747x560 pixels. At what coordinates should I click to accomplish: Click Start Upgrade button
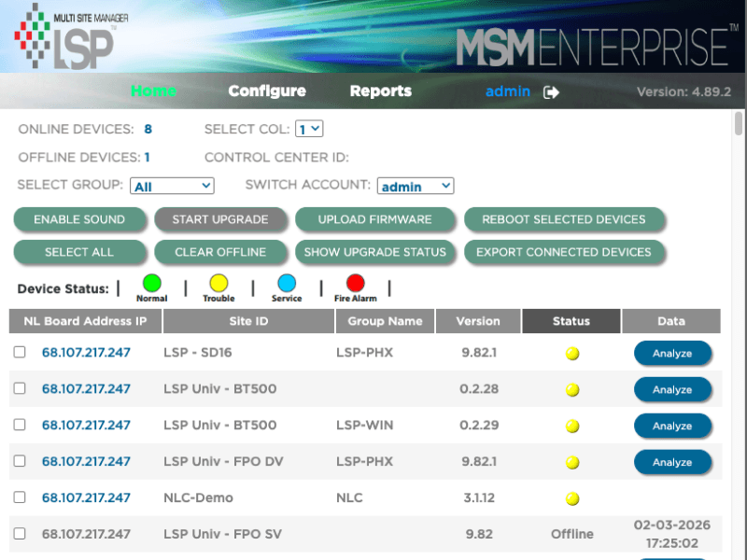[x=220, y=219]
